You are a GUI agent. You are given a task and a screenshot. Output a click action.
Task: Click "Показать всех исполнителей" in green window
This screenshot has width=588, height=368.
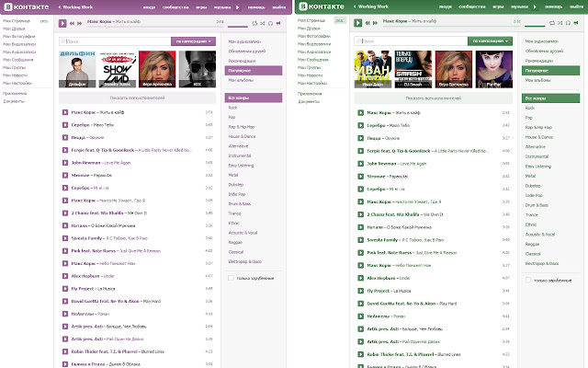click(433, 98)
